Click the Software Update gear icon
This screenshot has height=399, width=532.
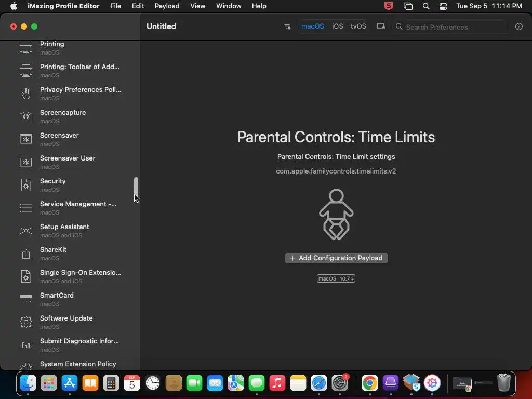click(26, 322)
